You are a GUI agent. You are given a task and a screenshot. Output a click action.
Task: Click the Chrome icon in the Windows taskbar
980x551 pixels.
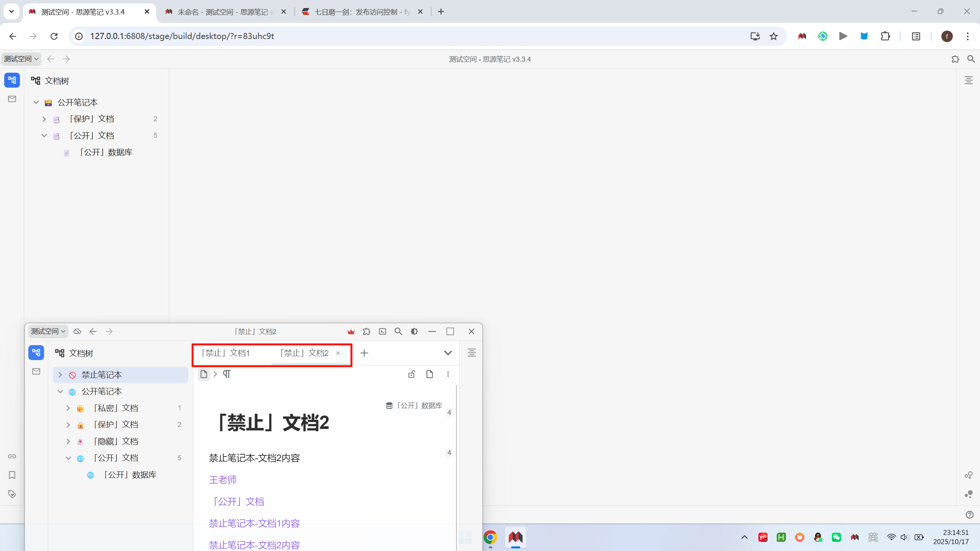pyautogui.click(x=490, y=537)
